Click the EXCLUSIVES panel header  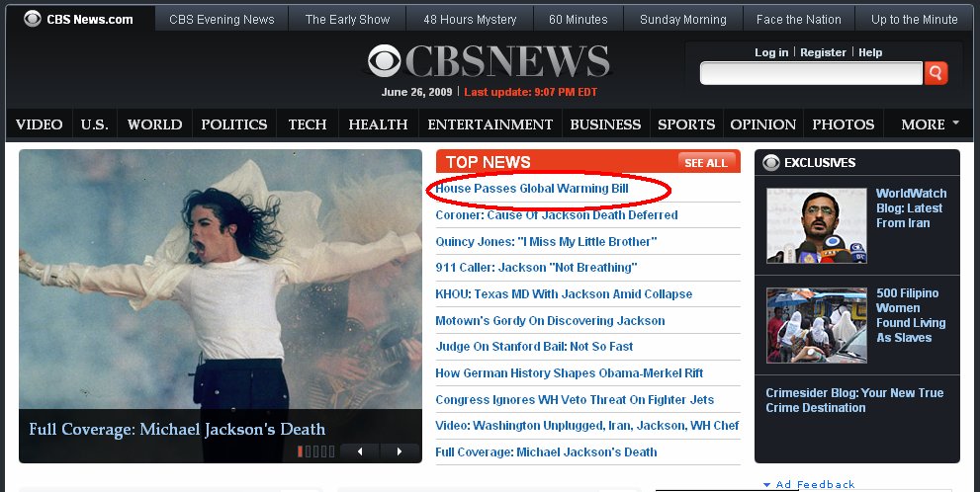856,162
